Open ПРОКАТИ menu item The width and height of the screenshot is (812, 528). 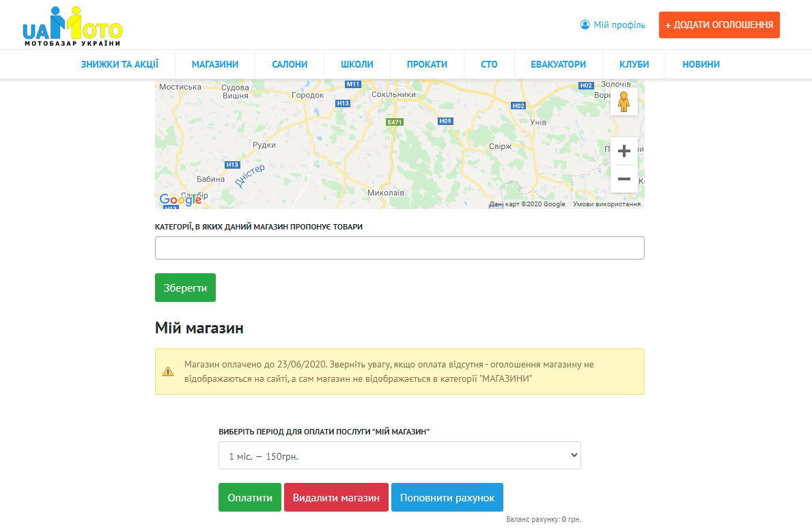point(427,64)
